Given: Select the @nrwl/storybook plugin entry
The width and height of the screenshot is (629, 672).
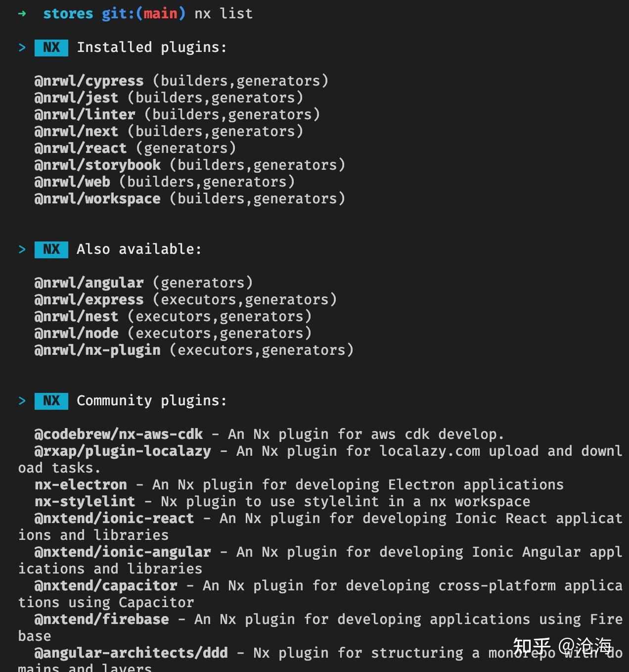Looking at the screenshot, I should click(97, 165).
